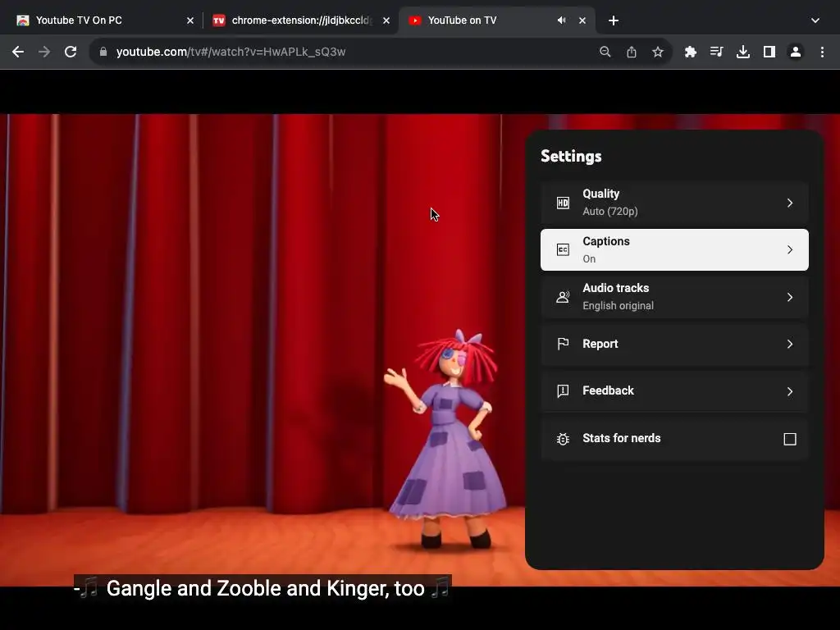The height and width of the screenshot is (630, 840).
Task: Click the caption text about Gangle and Zooble
Action: pyautogui.click(x=262, y=588)
